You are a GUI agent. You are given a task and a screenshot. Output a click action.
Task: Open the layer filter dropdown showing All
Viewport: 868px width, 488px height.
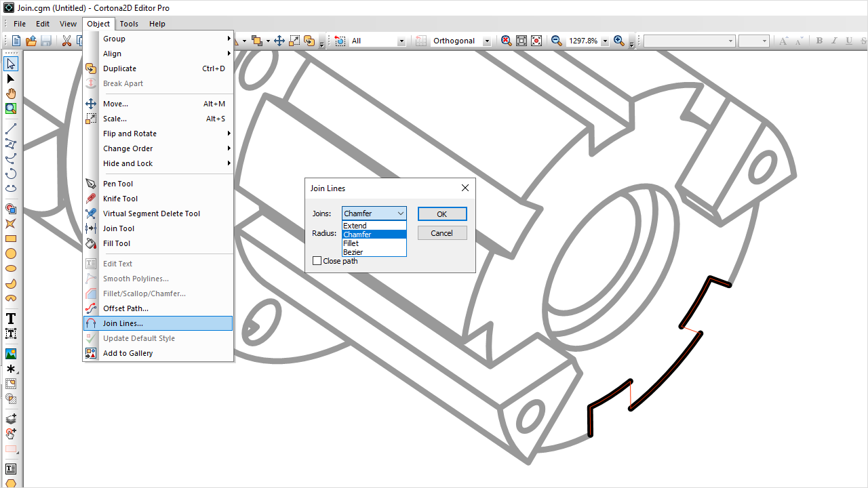[400, 41]
